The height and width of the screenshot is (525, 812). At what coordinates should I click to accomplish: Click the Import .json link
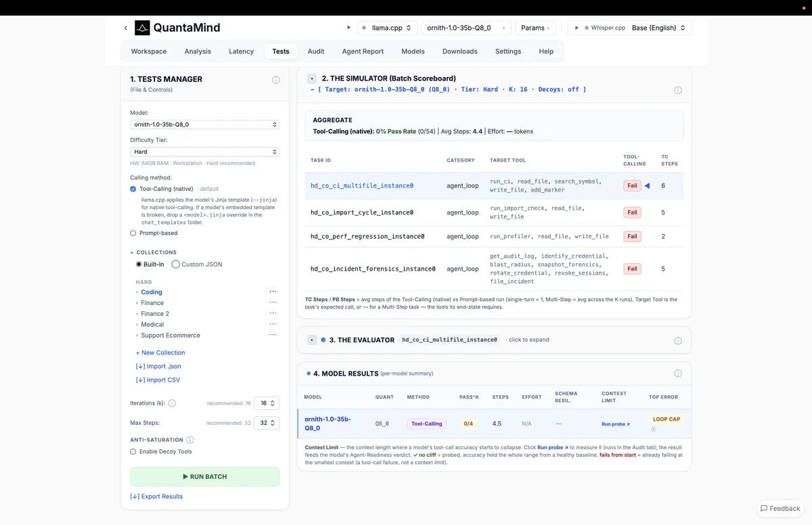[x=158, y=366]
